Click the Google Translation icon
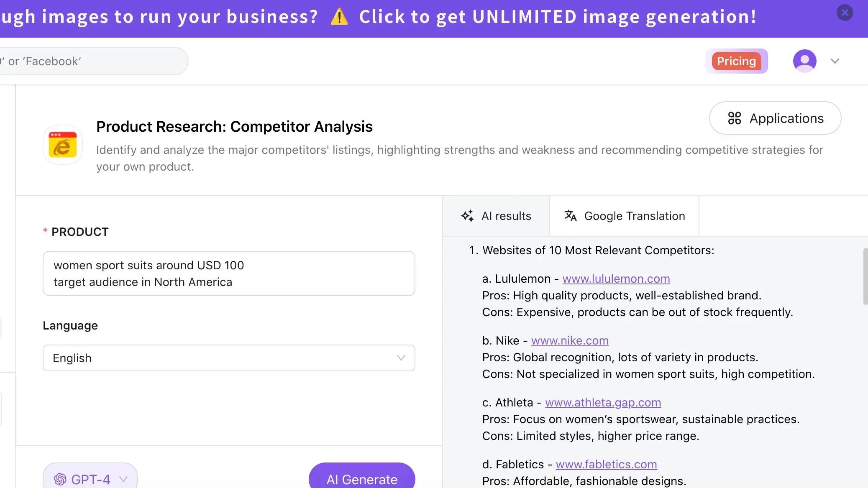868x488 pixels. tap(571, 216)
